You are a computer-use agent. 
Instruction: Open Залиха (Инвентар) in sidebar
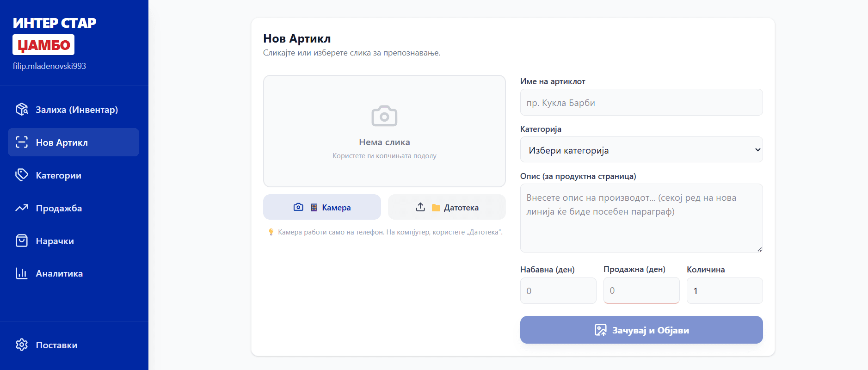point(74,110)
